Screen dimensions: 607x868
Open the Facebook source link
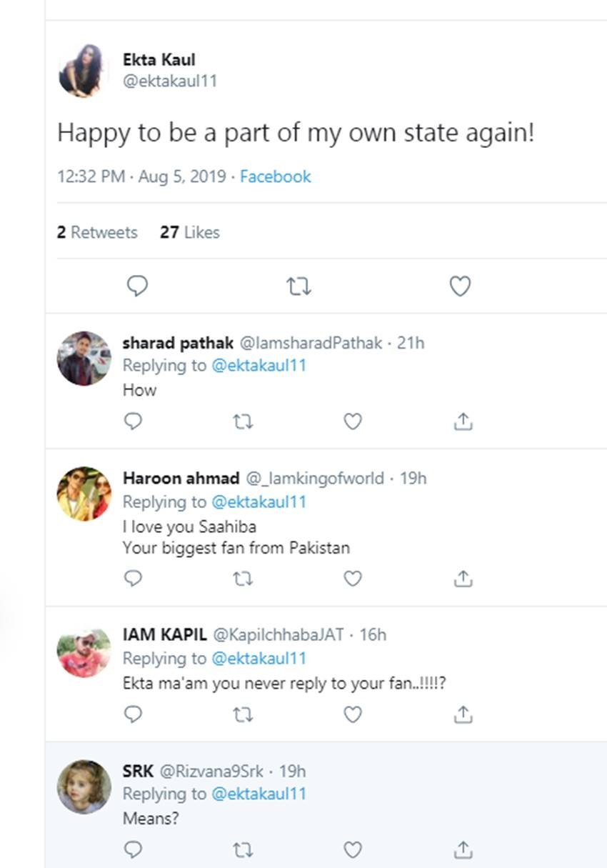point(275,176)
